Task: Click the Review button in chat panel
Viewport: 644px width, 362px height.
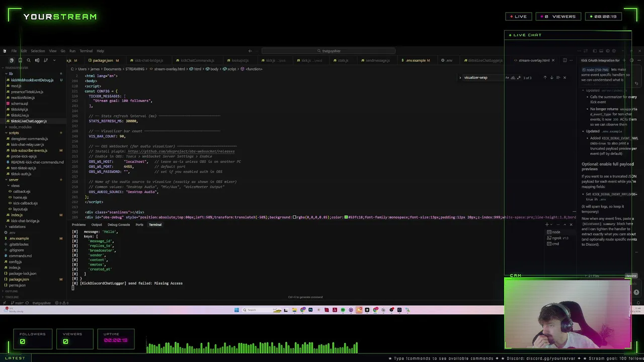Action: pyautogui.click(x=631, y=276)
